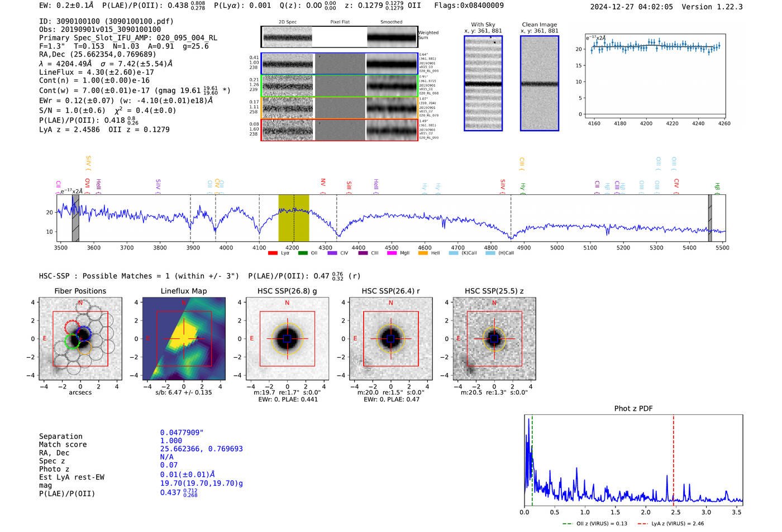Open the HSC SSP(26.8) g cutout
This screenshot has width=782, height=532.
[287, 339]
